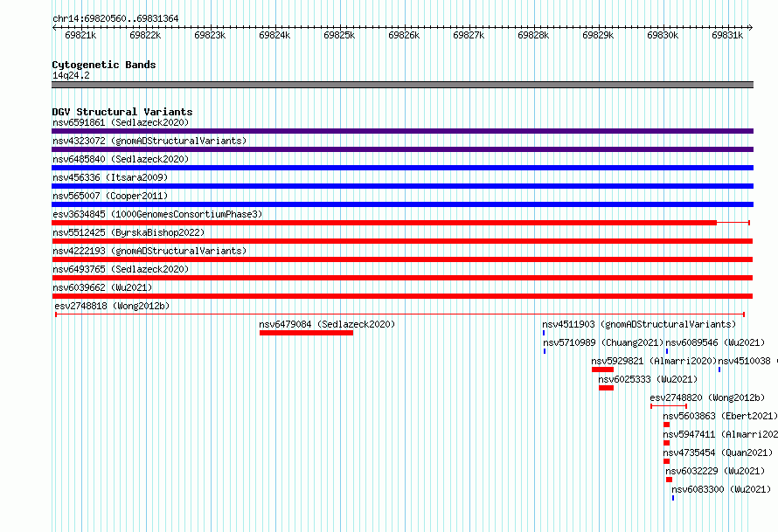Click the chr14:69820560..69831364 region label
The image size is (778, 532).
(115, 18)
